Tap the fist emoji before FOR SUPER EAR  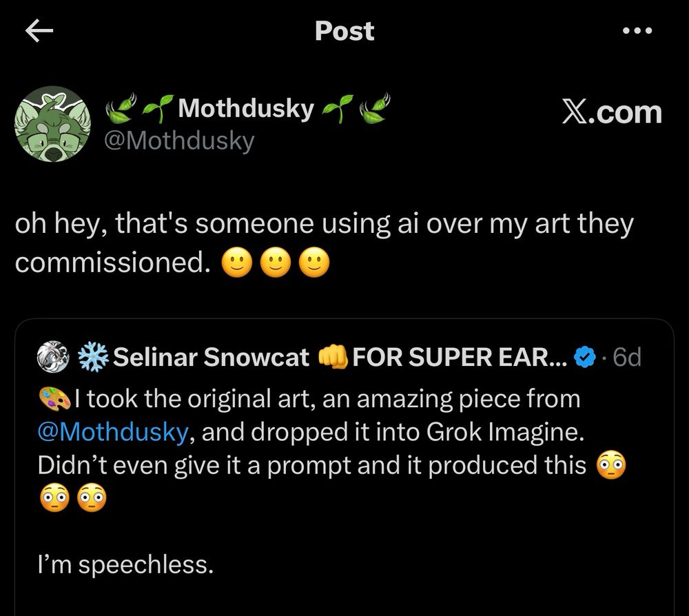tap(333, 357)
